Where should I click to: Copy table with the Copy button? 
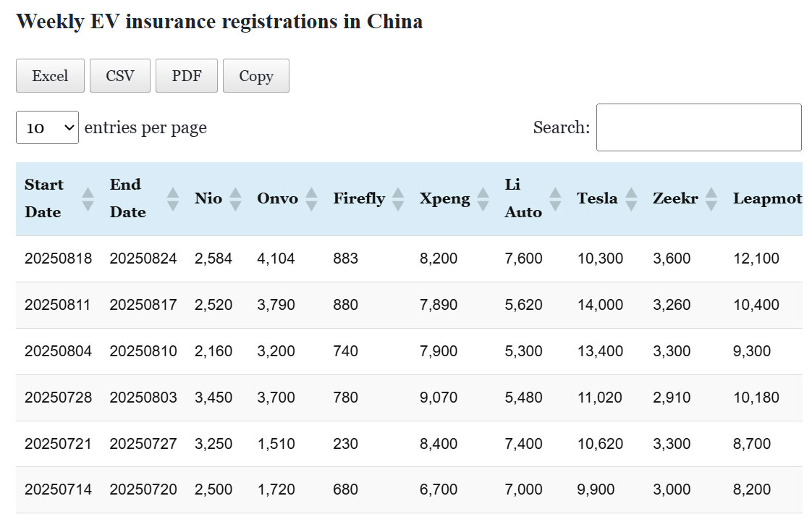pyautogui.click(x=256, y=76)
